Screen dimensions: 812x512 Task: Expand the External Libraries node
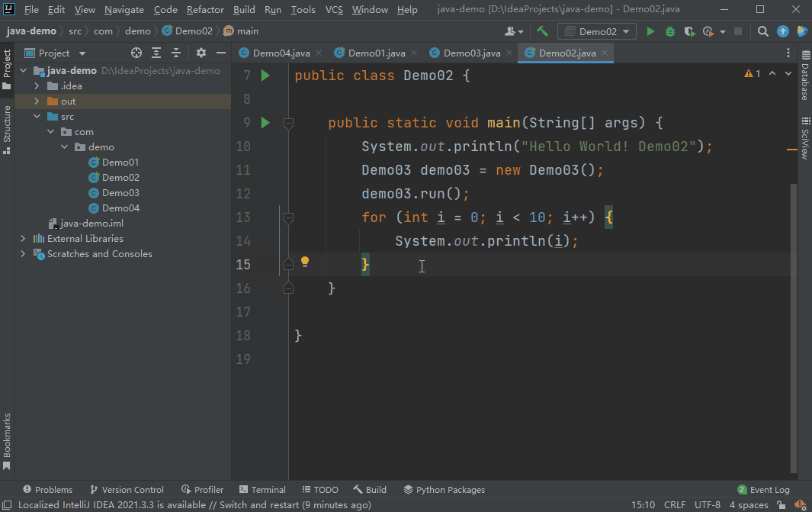[x=23, y=239]
